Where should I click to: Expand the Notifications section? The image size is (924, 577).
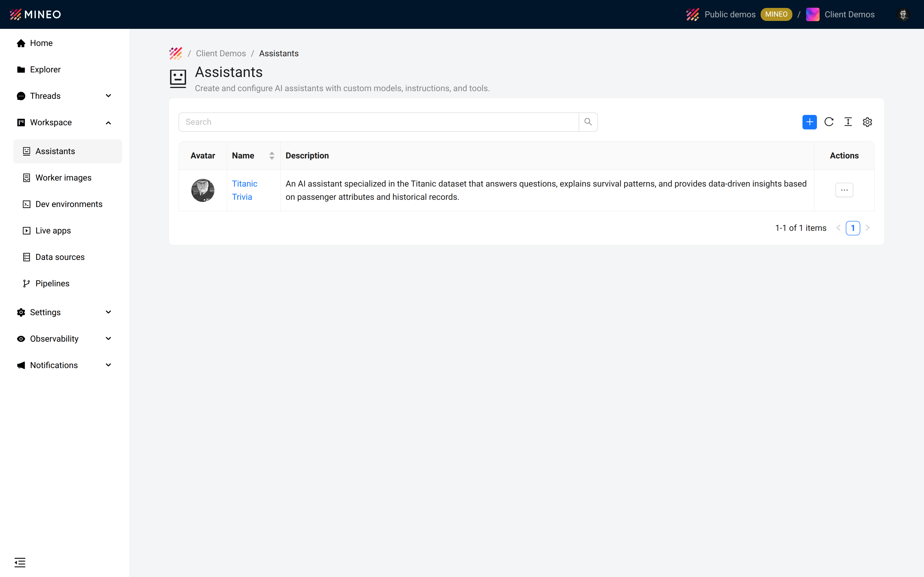[x=108, y=365]
